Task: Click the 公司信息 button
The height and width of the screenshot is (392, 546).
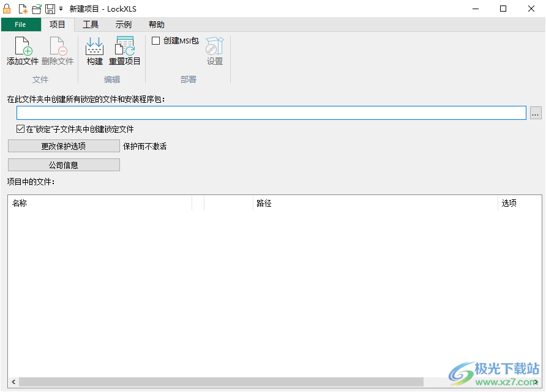Action: tap(64, 165)
